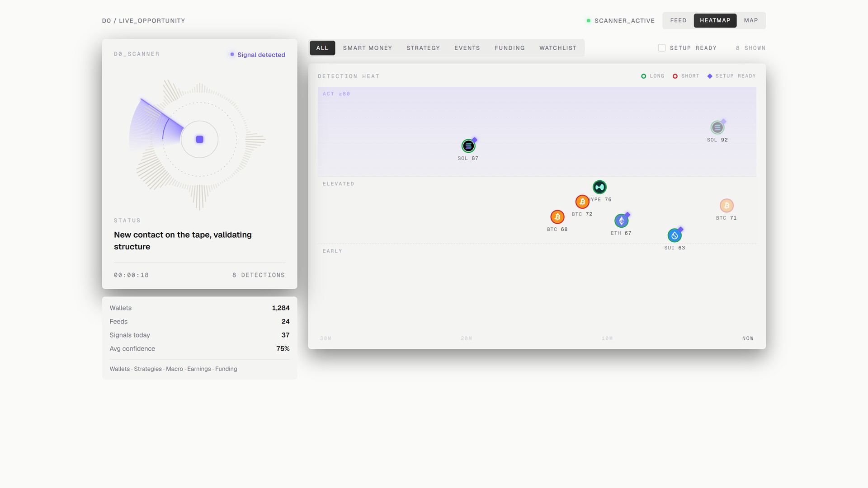
Task: Select the faded BTC 71 marker
Action: [x=726, y=206]
